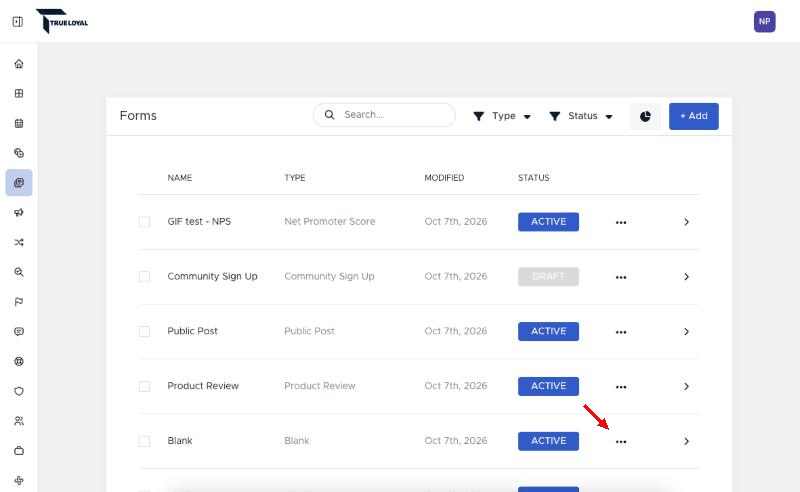
Task: Click the Forms panel title
Action: click(x=138, y=116)
